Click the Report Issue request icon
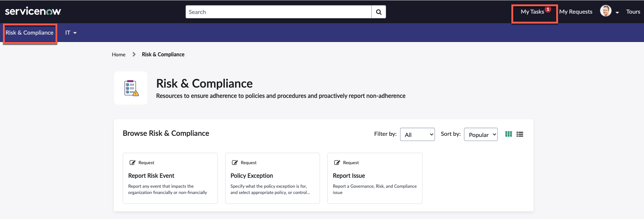The image size is (644, 219). tap(337, 163)
